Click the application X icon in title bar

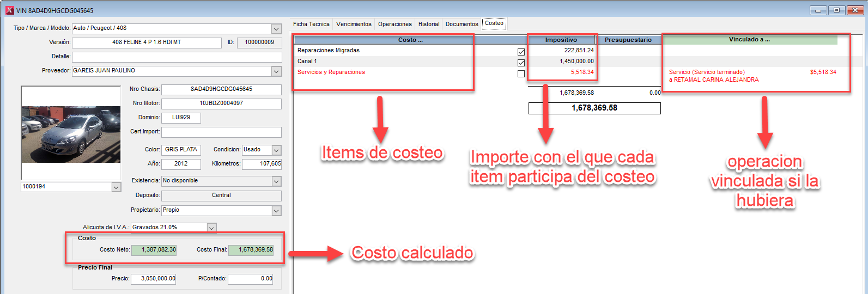click(9, 10)
